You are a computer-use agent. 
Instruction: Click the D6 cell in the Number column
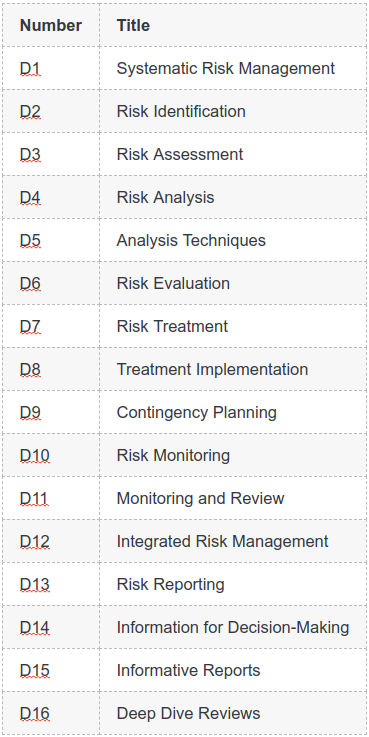point(51,283)
